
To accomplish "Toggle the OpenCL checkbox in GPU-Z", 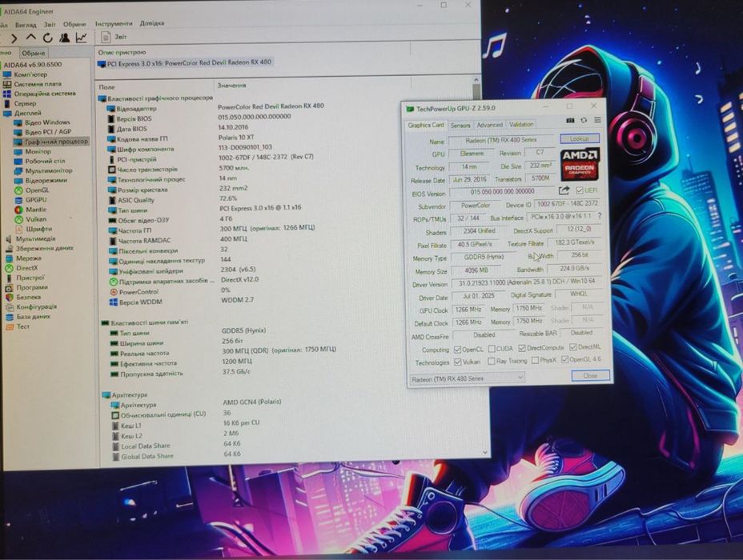I will pyautogui.click(x=457, y=350).
